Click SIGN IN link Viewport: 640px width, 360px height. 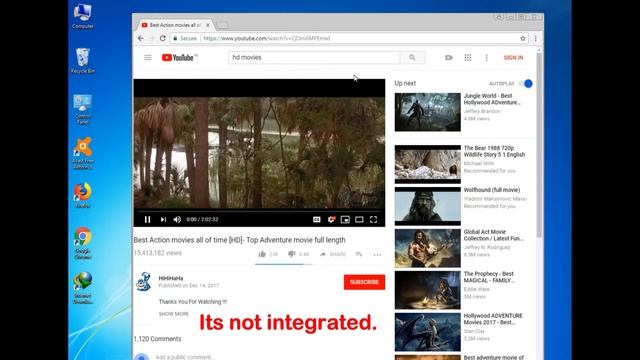point(513,58)
